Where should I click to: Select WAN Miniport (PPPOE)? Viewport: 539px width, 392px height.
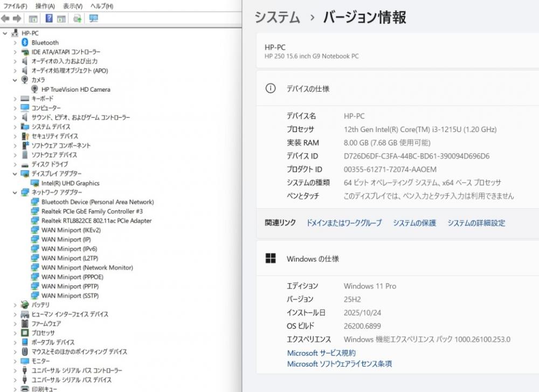click(x=73, y=277)
